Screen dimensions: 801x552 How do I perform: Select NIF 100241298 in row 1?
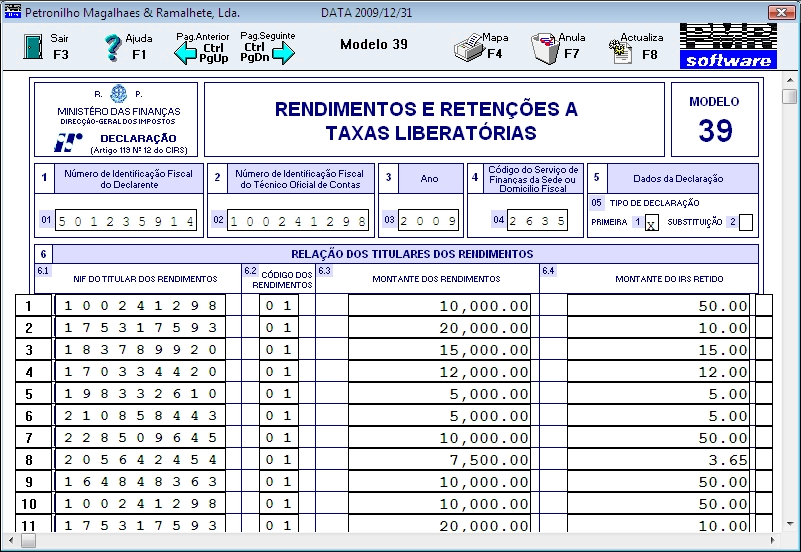click(x=140, y=305)
